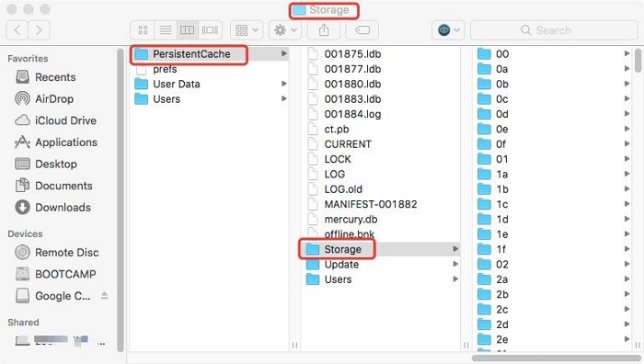Image resolution: width=644 pixels, height=364 pixels.
Task: Open Applications in sidebar
Action: pos(56,142)
